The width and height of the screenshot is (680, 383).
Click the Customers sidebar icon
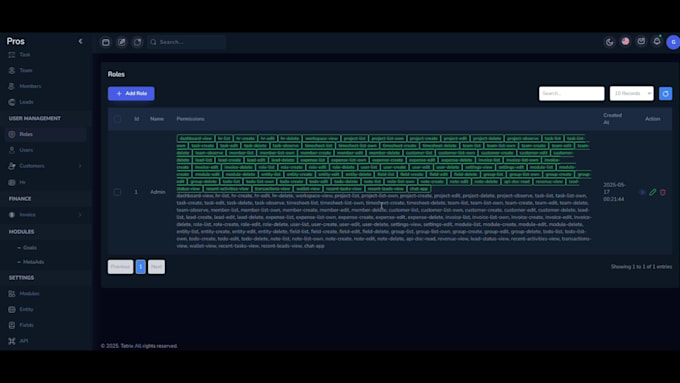point(12,166)
